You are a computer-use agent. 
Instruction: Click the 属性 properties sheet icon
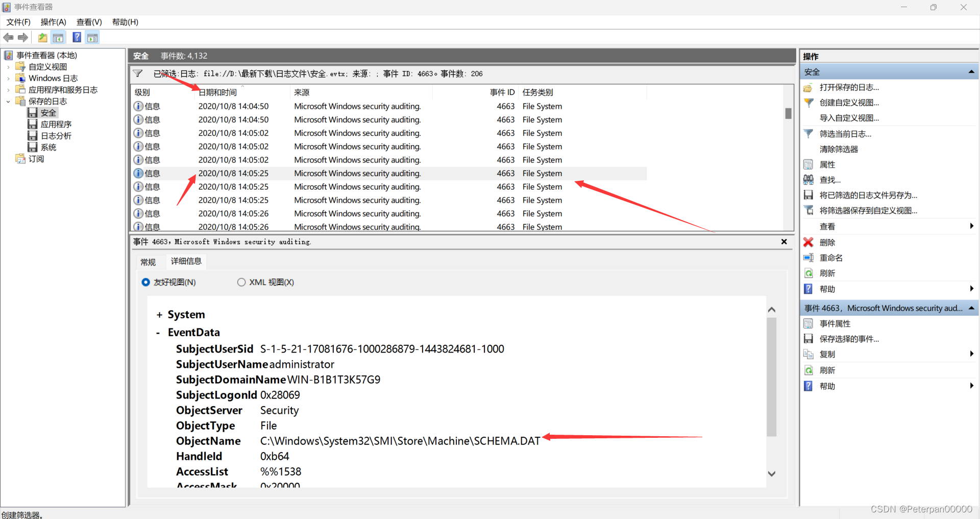point(808,164)
